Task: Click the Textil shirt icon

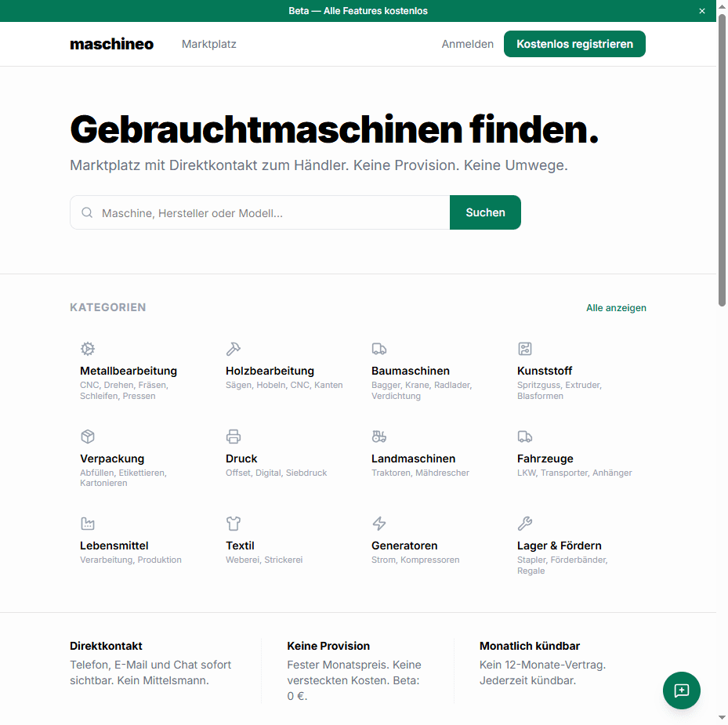Action: point(234,524)
